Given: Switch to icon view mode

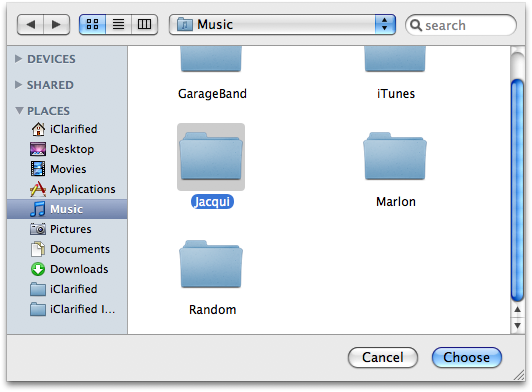Looking at the screenshot, I should pyautogui.click(x=92, y=24).
